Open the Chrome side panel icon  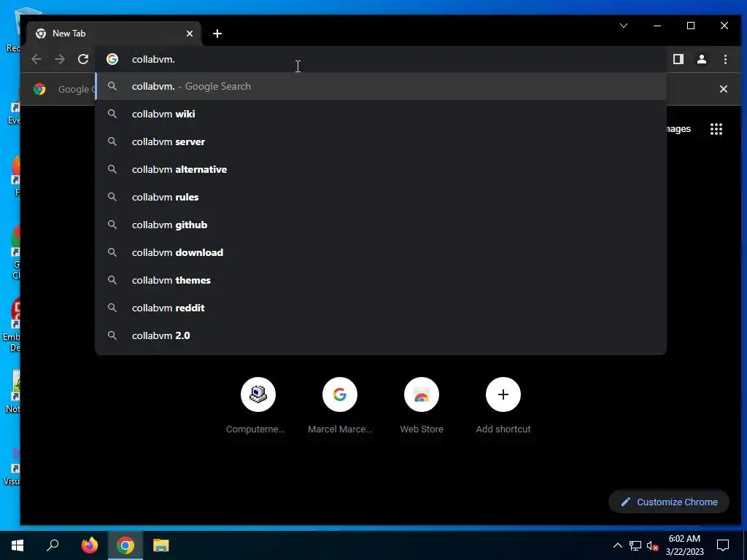678,59
